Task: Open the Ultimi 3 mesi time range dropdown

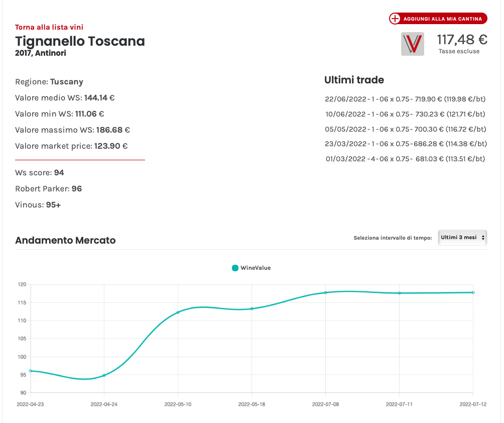Action: point(462,238)
